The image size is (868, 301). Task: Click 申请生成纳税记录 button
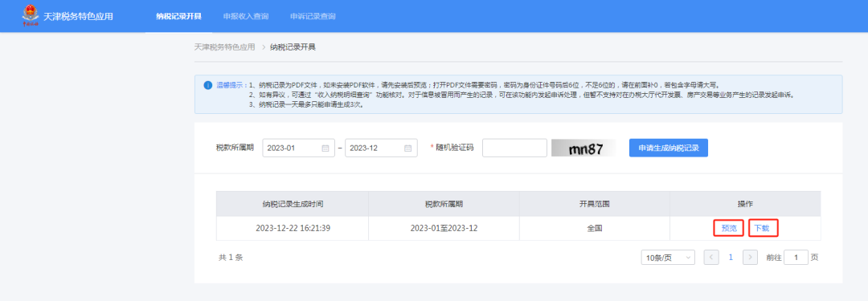669,148
